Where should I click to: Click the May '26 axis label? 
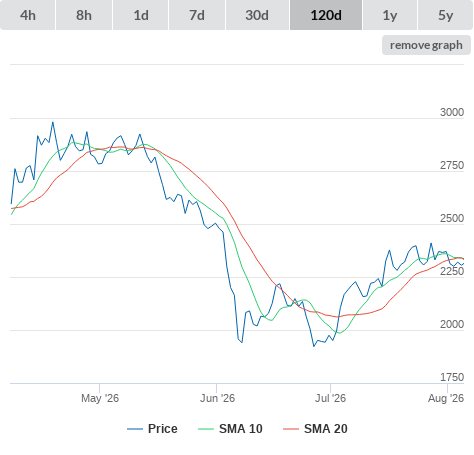[x=100, y=398]
